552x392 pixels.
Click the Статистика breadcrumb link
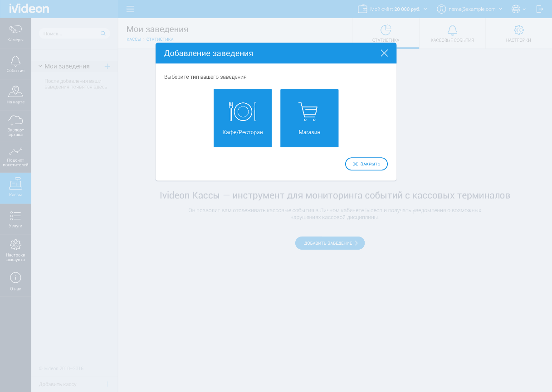[160, 39]
